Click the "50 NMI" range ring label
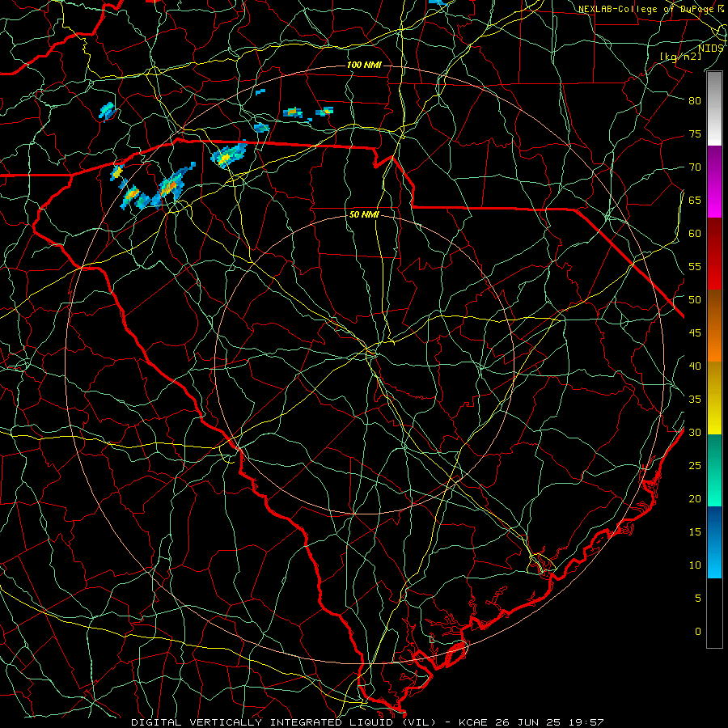The height and width of the screenshot is (728, 728). pyautogui.click(x=364, y=214)
